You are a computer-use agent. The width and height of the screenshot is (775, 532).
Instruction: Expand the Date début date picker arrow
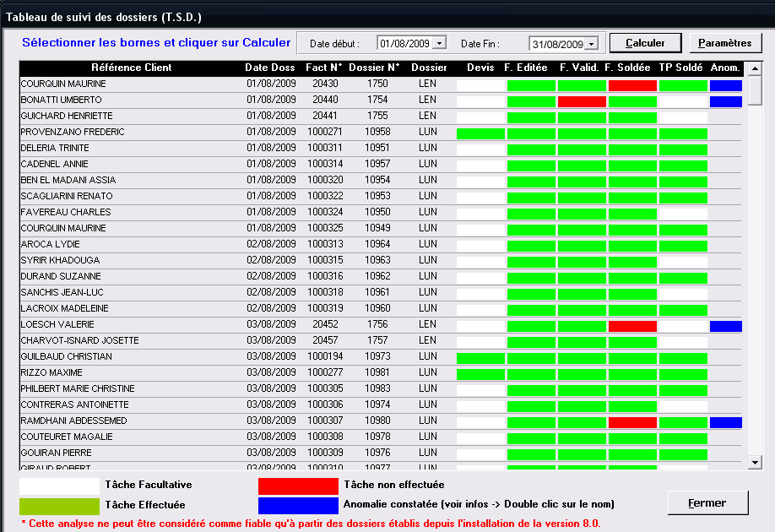click(439, 43)
